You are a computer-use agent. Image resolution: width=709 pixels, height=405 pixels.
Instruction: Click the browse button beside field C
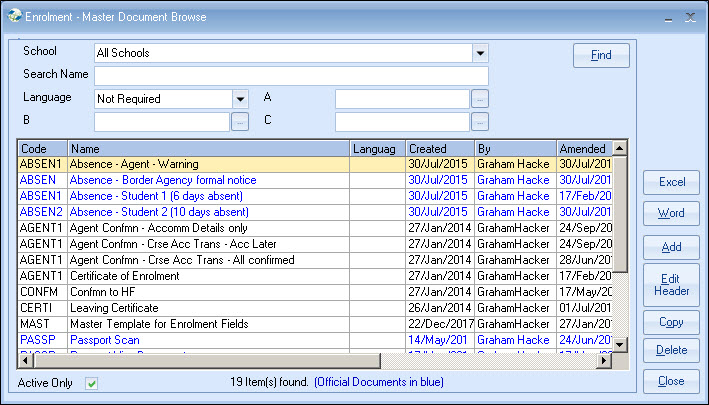(x=480, y=122)
